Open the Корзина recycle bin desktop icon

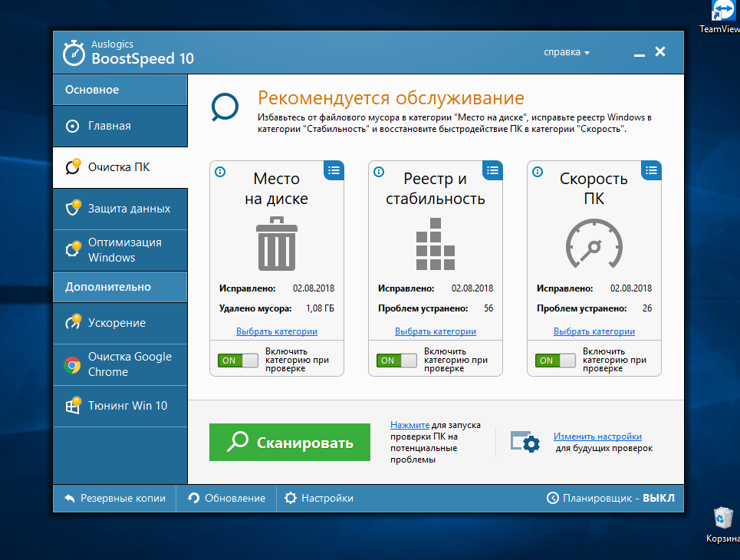coord(723,525)
